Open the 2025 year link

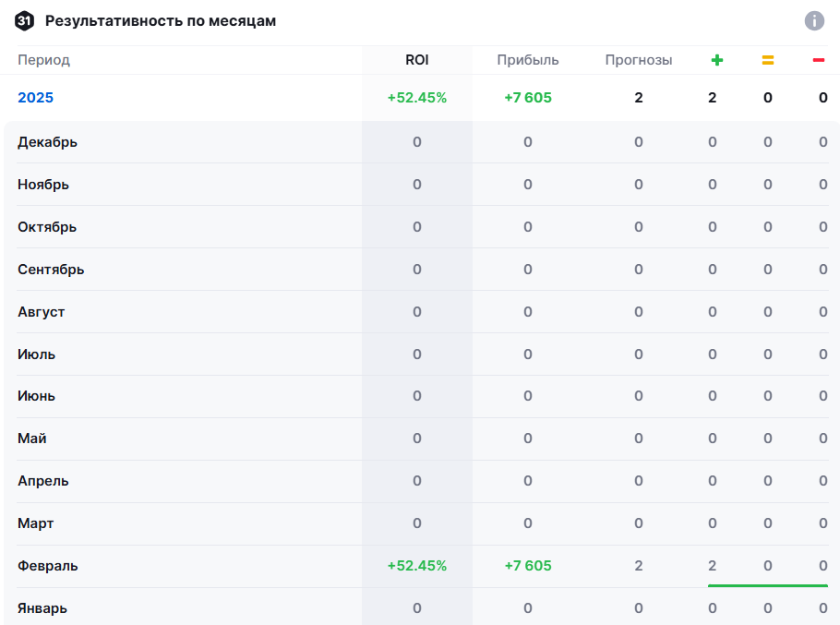point(36,98)
